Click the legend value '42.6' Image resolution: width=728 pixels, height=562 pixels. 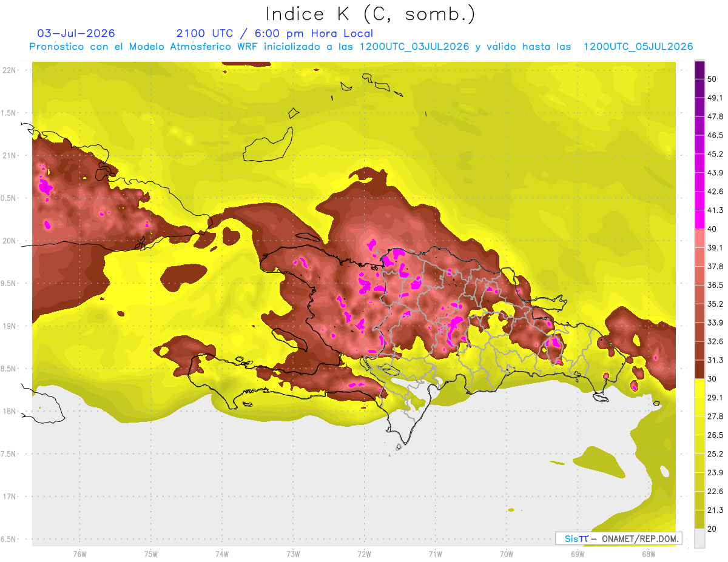tap(715, 192)
